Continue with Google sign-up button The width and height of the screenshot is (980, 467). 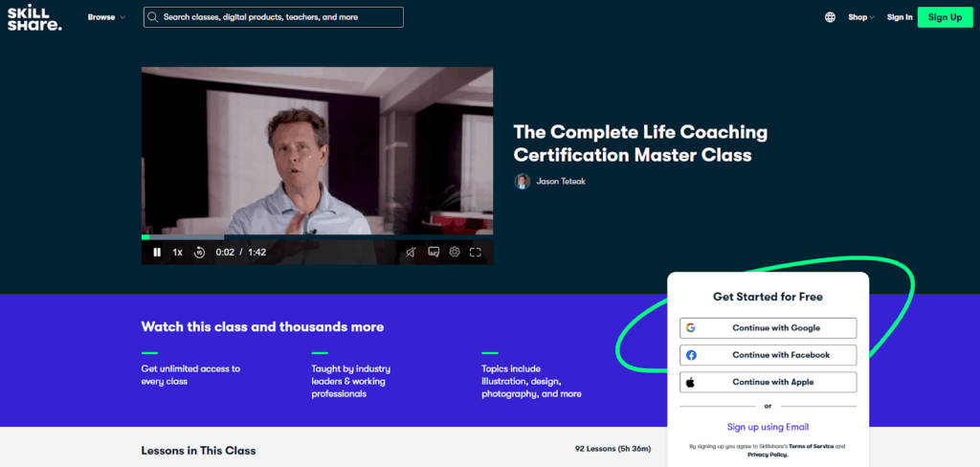pyautogui.click(x=768, y=327)
